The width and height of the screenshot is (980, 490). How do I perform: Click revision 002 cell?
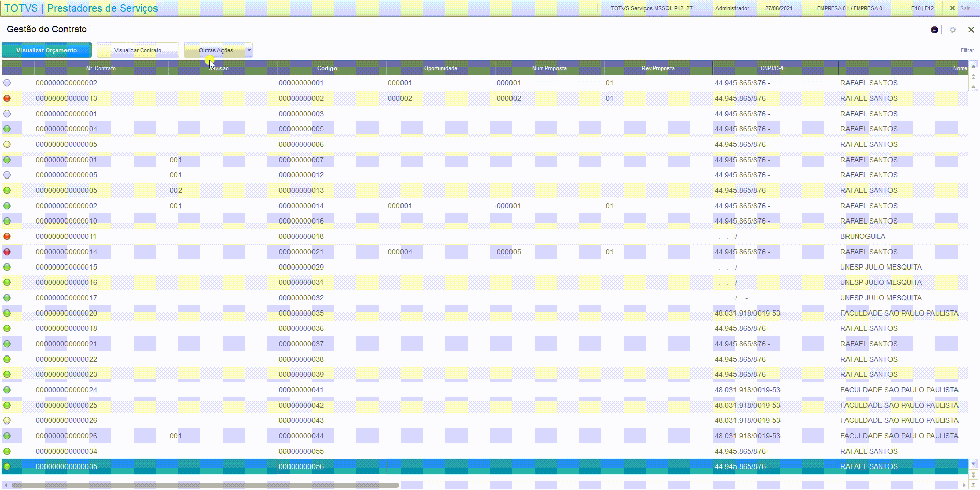click(176, 190)
